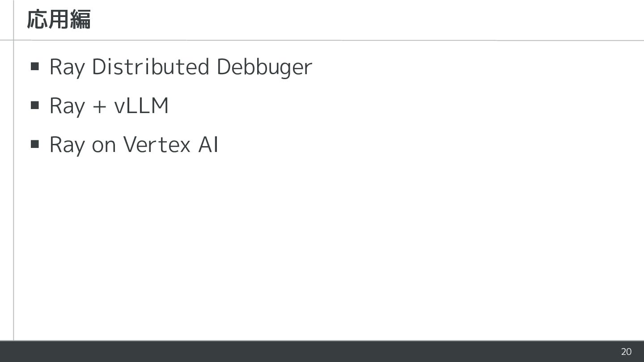Viewport: 644px width, 362px height.
Task: Click the character 応 in the title
Action: tap(37, 20)
